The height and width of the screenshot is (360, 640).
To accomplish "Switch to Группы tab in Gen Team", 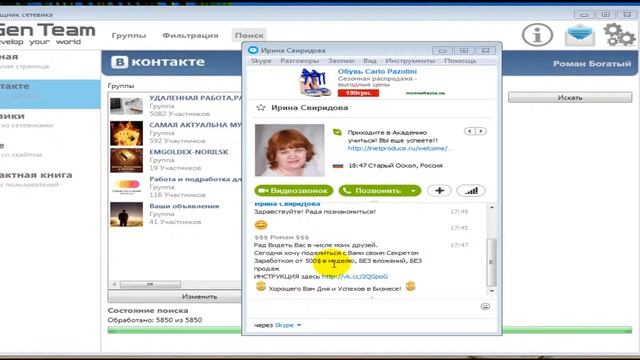I will [x=129, y=36].
